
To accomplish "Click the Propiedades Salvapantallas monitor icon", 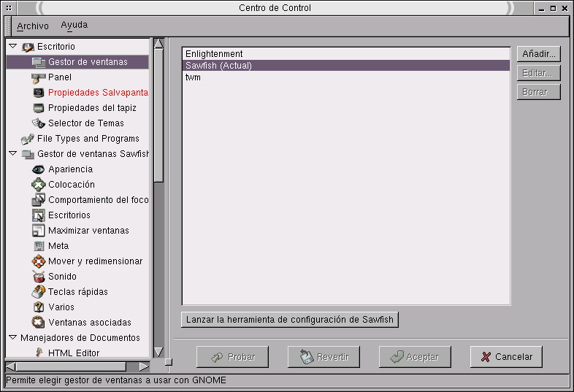I will pyautogui.click(x=39, y=93).
